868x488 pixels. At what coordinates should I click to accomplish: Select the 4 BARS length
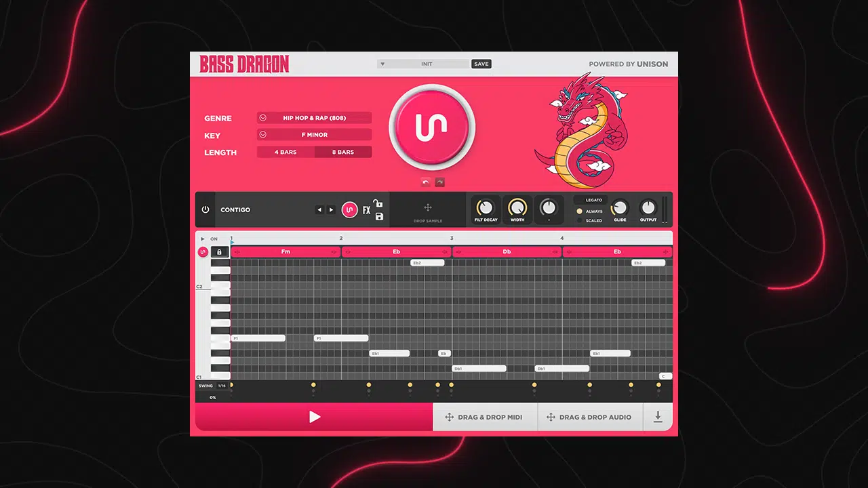pos(285,152)
